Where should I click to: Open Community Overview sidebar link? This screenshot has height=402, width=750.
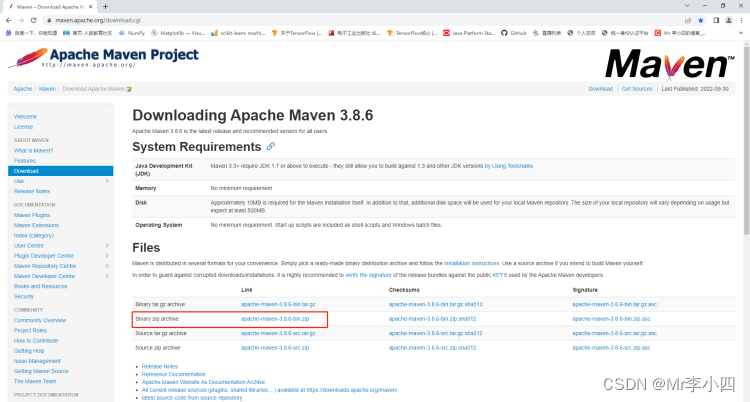click(40, 320)
